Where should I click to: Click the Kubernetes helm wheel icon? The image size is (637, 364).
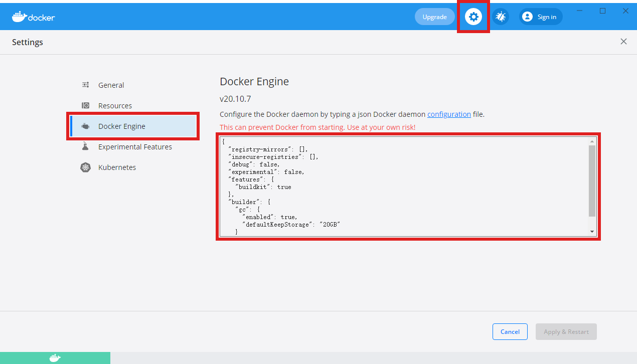[86, 167]
